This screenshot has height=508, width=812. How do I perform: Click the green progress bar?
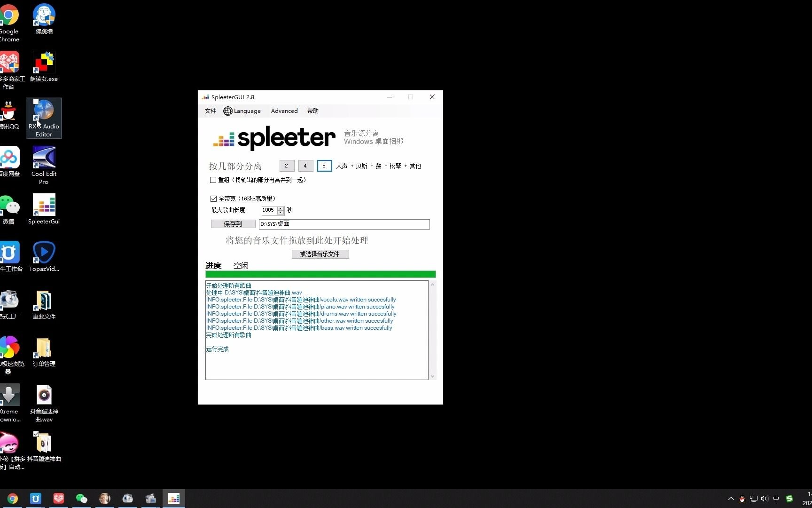[x=320, y=274]
